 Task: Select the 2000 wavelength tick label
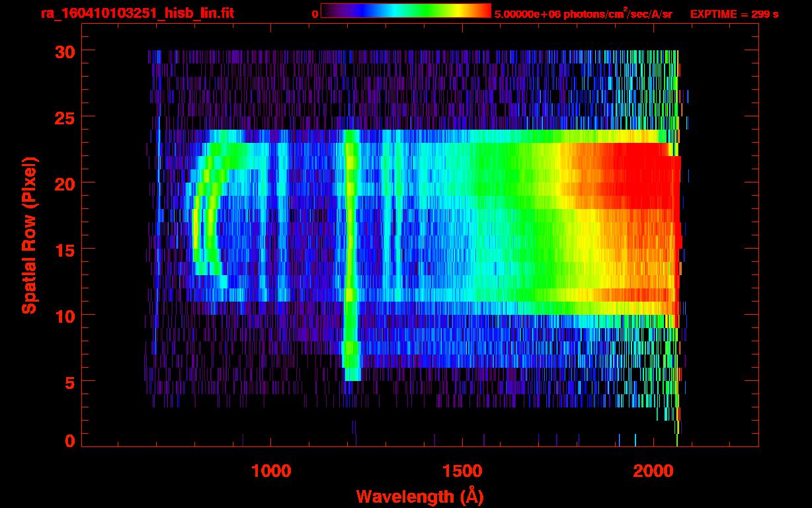pyautogui.click(x=653, y=471)
